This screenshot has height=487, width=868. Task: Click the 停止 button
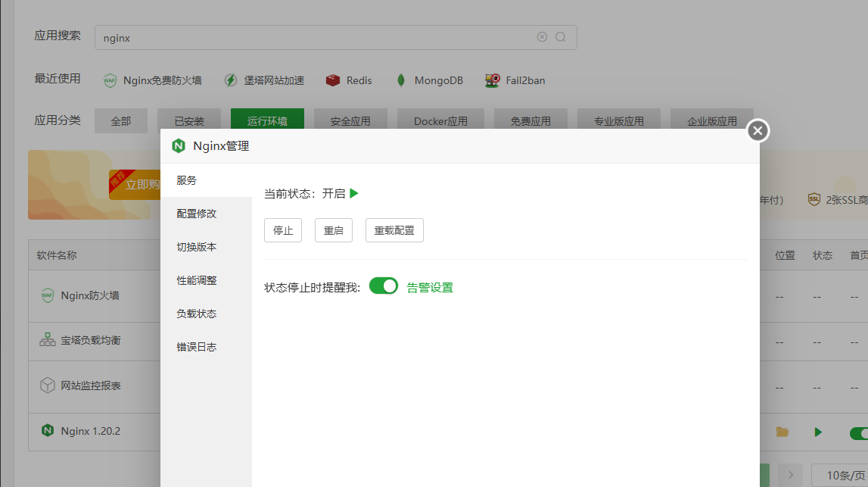point(283,230)
